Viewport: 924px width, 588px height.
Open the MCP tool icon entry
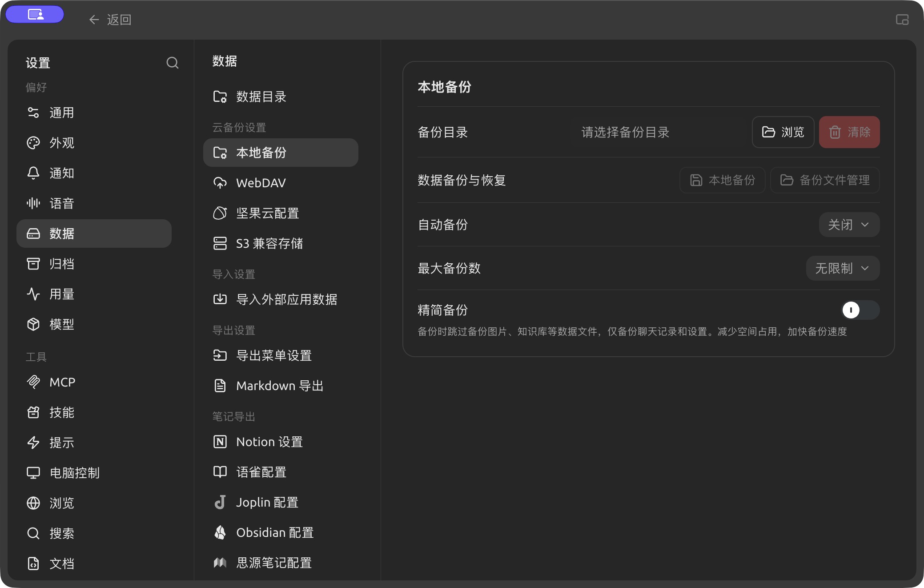[x=33, y=382]
